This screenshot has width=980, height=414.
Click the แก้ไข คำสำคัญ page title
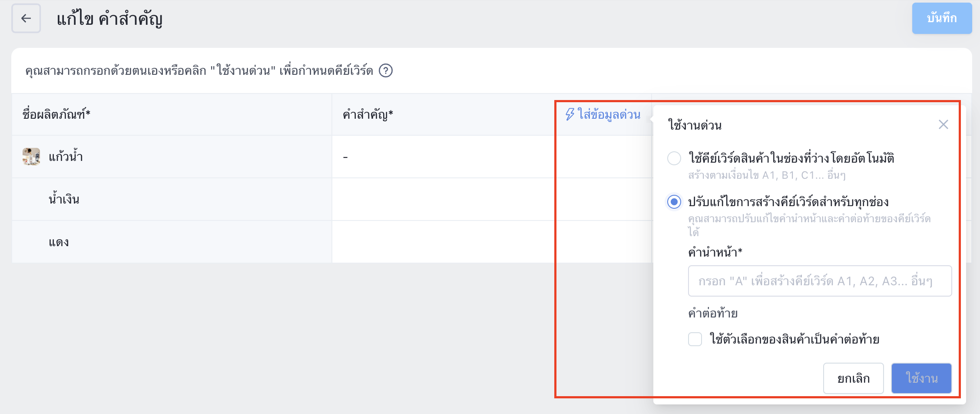tap(109, 19)
